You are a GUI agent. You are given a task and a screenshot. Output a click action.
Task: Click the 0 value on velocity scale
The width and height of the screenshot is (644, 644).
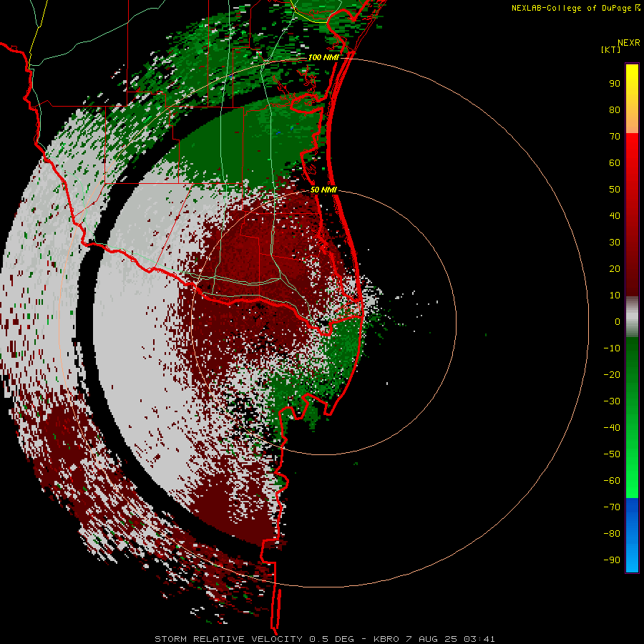pos(618,321)
